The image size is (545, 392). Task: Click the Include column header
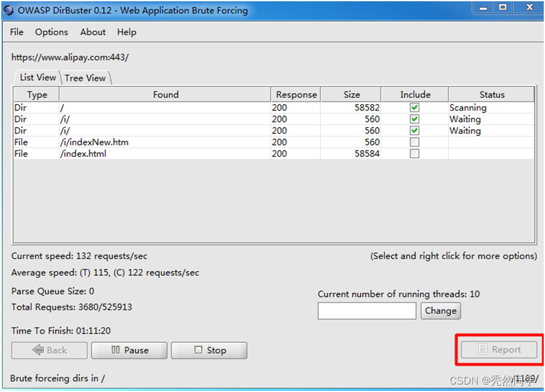415,95
